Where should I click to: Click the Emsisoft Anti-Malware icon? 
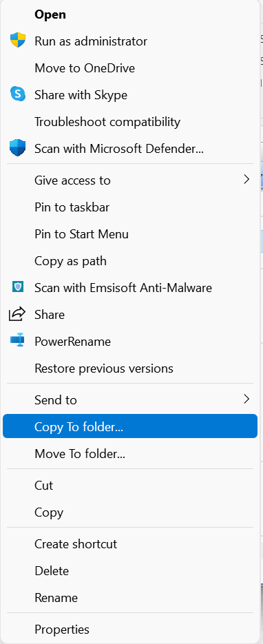tap(18, 287)
